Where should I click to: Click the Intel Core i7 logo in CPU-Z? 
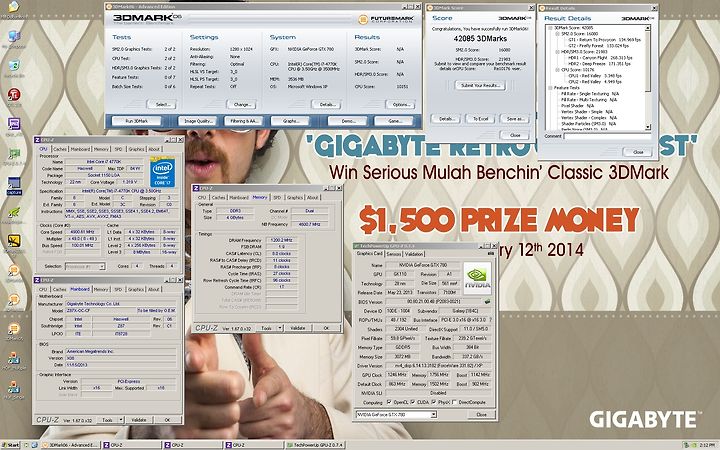(162, 172)
